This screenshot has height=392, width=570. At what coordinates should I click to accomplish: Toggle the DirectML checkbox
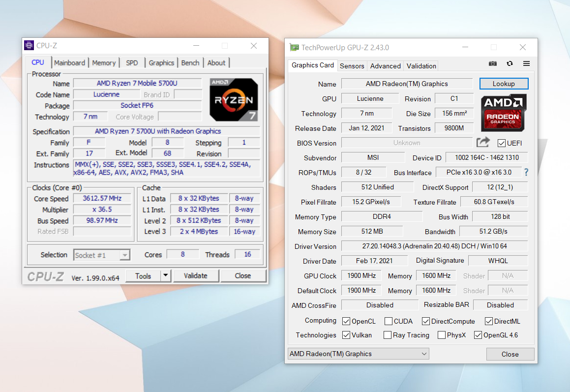pos(488,321)
